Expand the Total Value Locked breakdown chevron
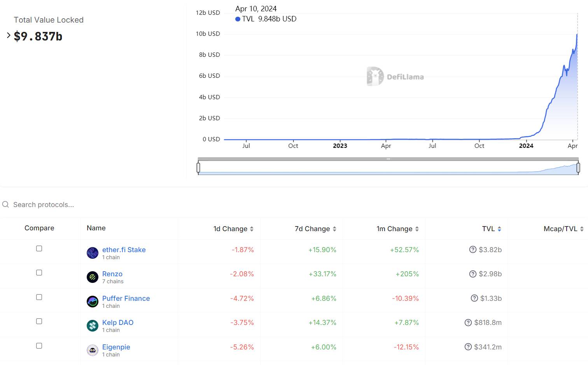This screenshot has width=588, height=365. [9, 35]
